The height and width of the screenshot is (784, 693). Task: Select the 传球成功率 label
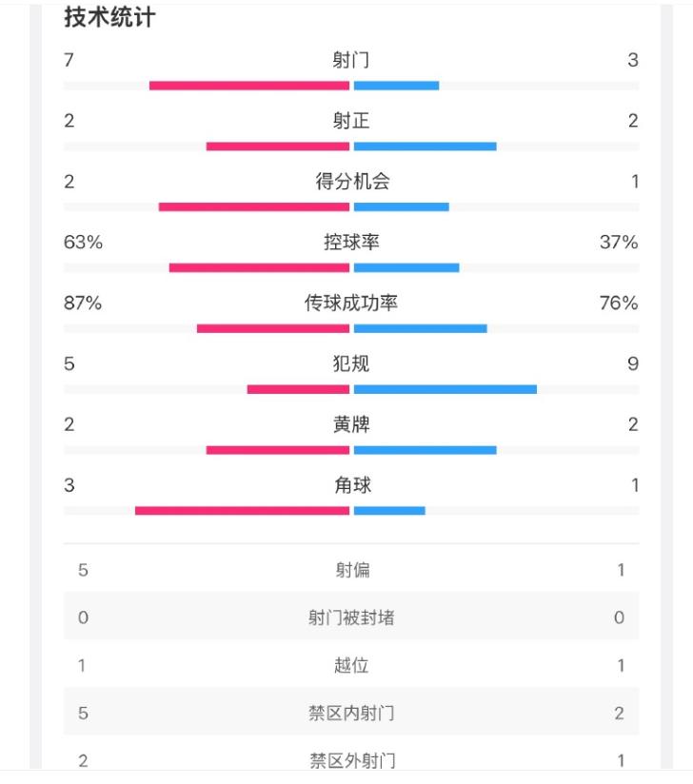click(351, 303)
